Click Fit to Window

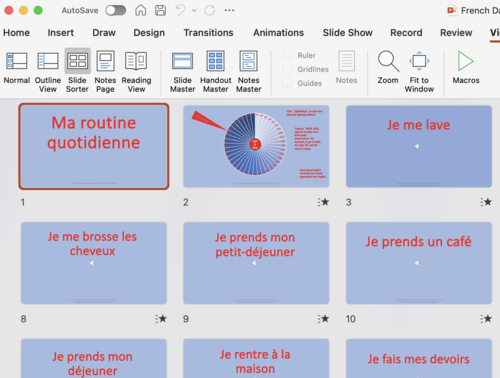click(419, 71)
